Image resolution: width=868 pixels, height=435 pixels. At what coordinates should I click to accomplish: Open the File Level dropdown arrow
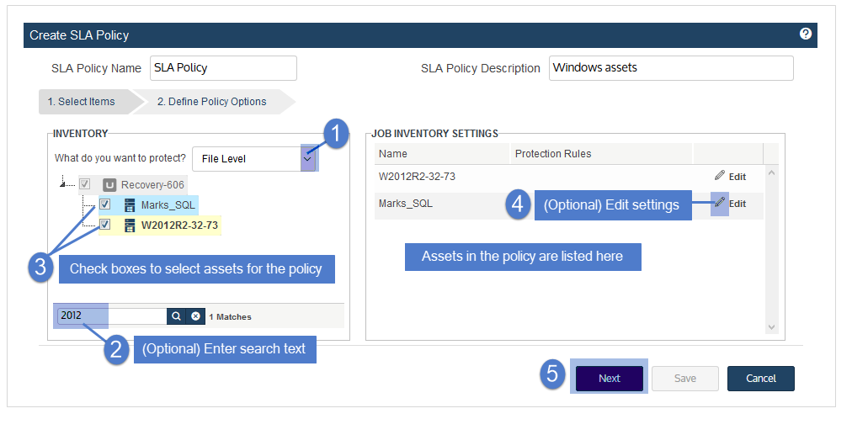point(308,159)
